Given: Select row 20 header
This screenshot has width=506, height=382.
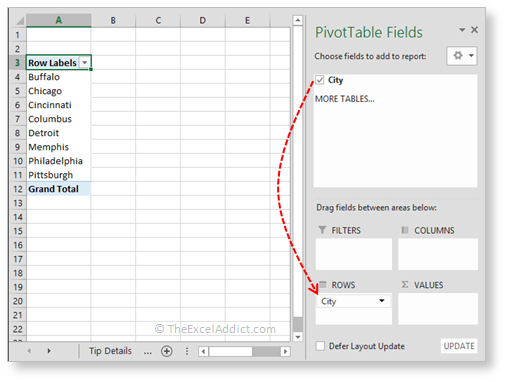Looking at the screenshot, I should pos(18,301).
